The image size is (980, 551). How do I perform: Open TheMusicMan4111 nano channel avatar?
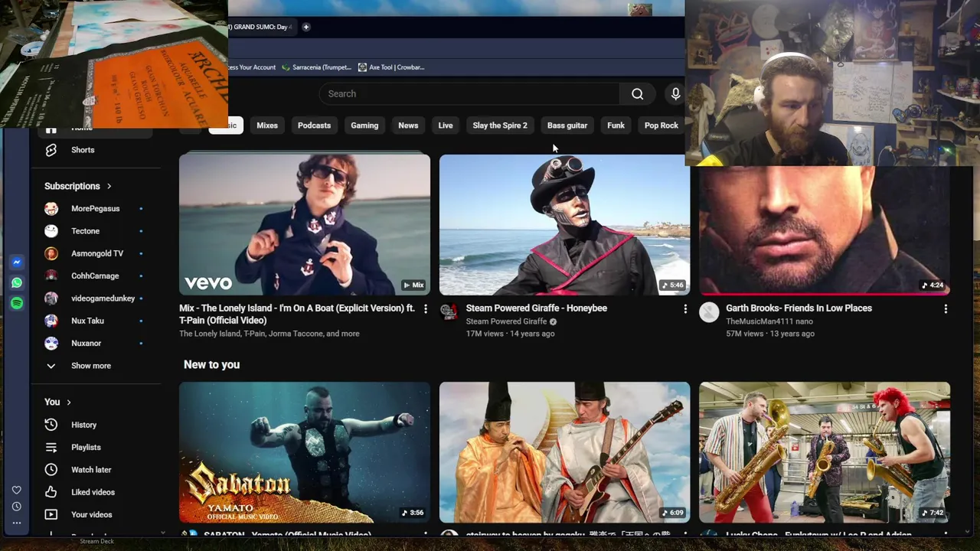[709, 311]
